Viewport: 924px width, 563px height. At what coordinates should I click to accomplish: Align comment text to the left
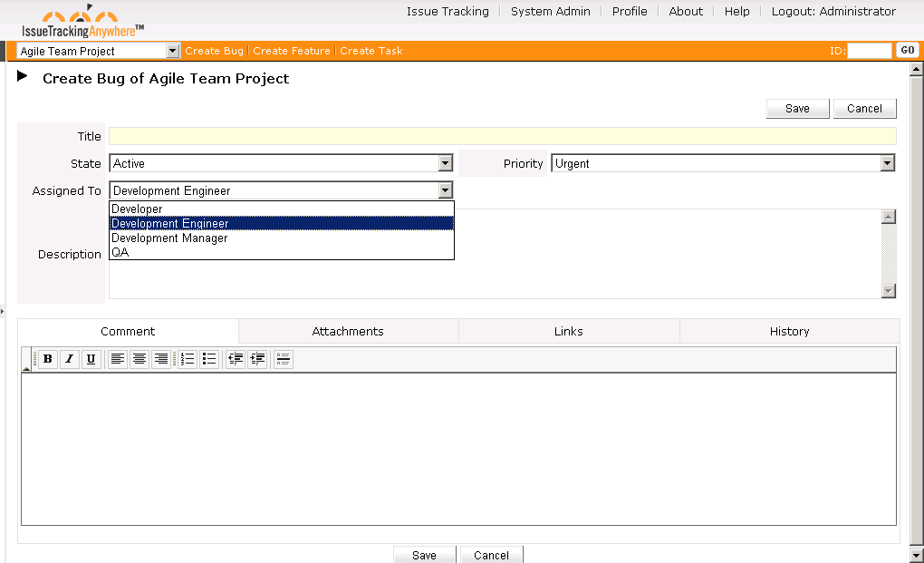[x=117, y=359]
